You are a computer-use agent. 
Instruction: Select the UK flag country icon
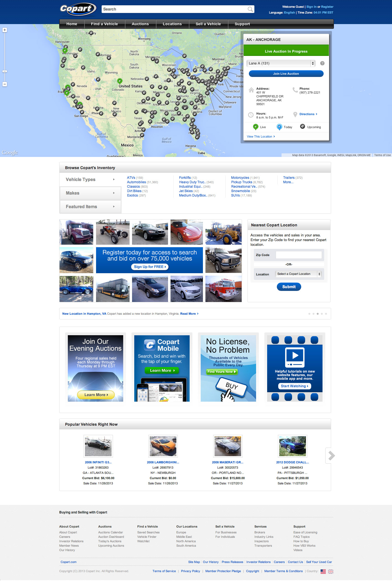tap(331, 572)
